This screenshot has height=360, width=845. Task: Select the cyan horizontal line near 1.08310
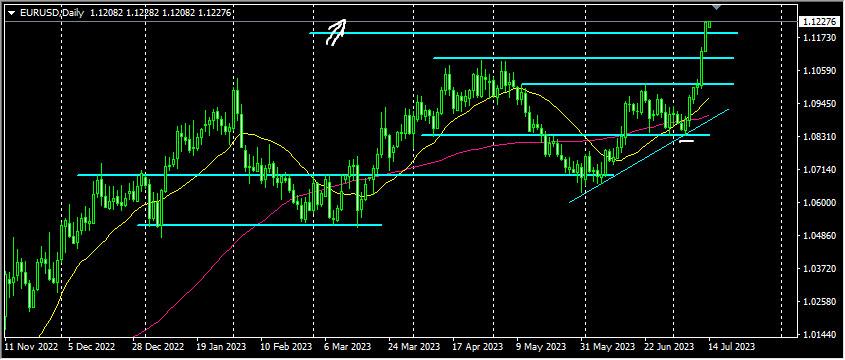pos(565,135)
